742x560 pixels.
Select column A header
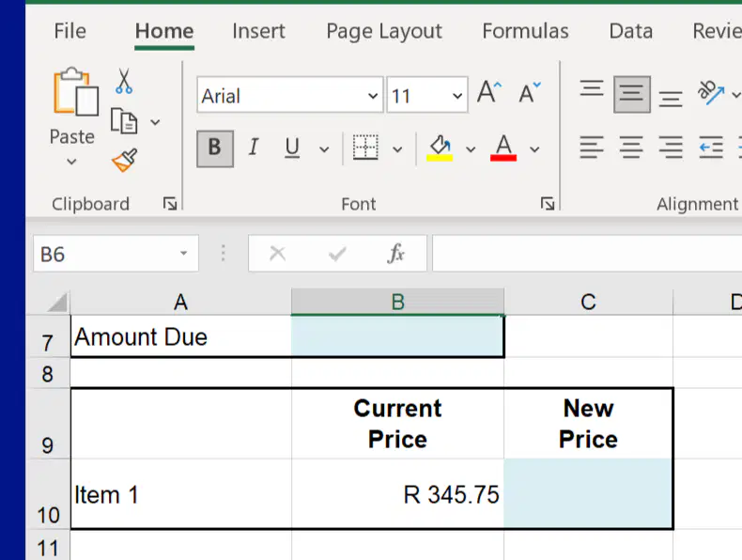tap(180, 302)
